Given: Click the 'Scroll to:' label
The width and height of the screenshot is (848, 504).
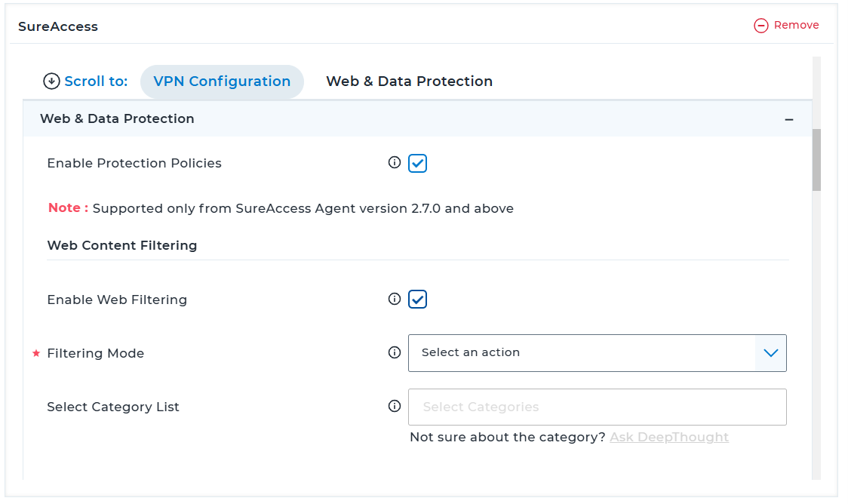Looking at the screenshot, I should pyautogui.click(x=97, y=81).
